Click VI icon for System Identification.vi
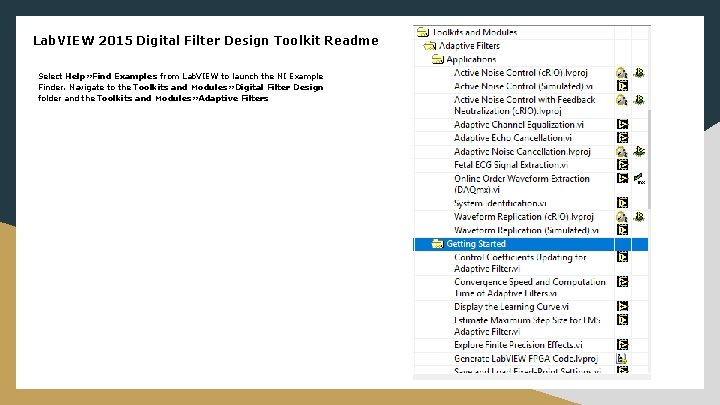 click(622, 202)
